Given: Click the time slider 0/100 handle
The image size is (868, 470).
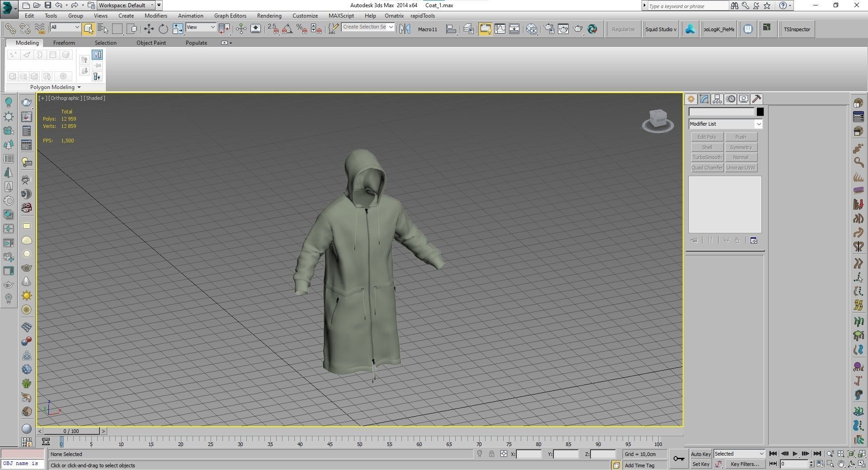Looking at the screenshot, I should pos(71,431).
